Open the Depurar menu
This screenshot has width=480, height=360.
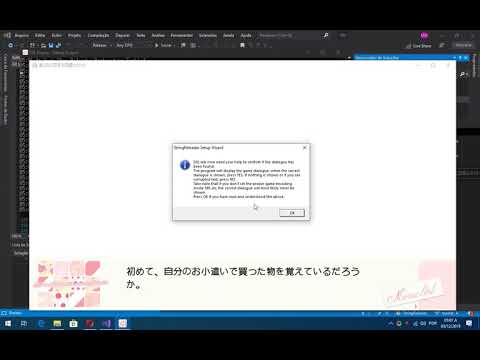(122, 35)
